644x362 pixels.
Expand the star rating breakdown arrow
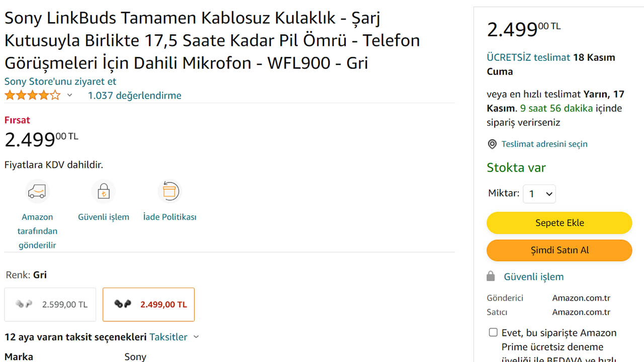[x=70, y=96]
